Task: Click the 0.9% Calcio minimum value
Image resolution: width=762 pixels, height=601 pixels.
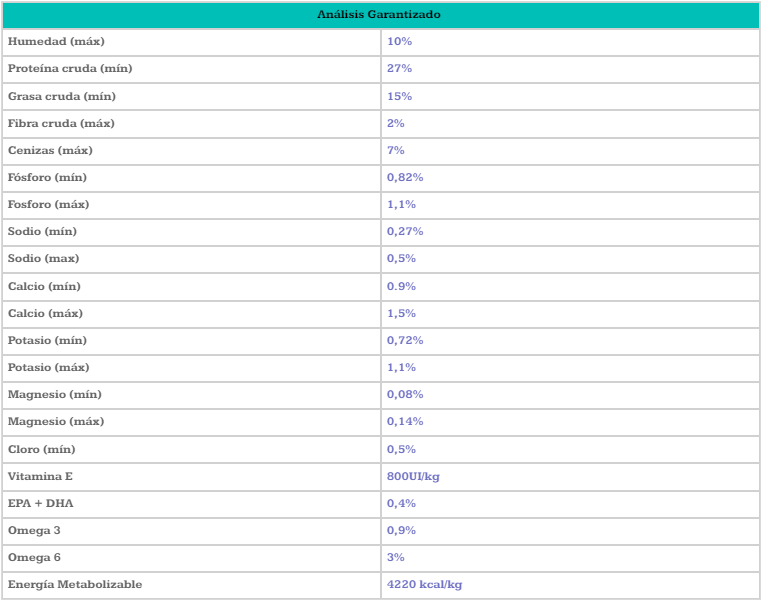Action: [x=401, y=286]
